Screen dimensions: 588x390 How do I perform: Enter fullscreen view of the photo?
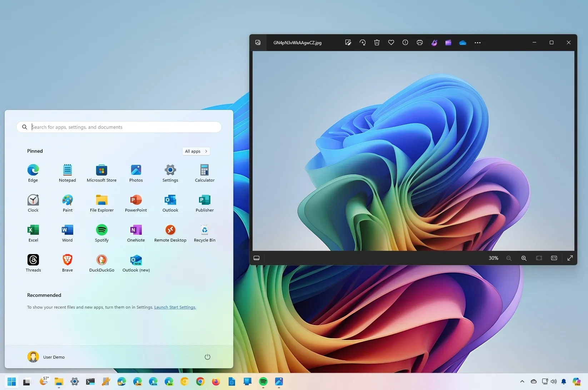(x=570, y=258)
